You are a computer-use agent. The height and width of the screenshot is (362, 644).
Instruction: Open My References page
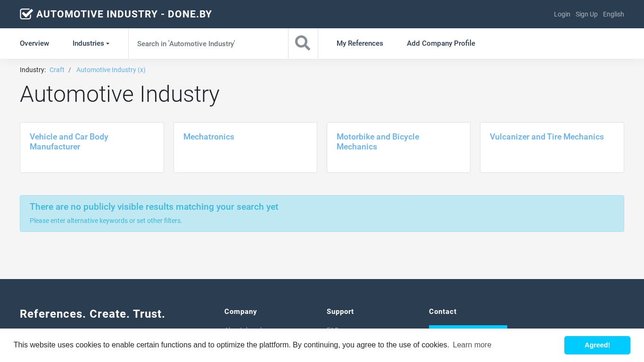(x=360, y=43)
